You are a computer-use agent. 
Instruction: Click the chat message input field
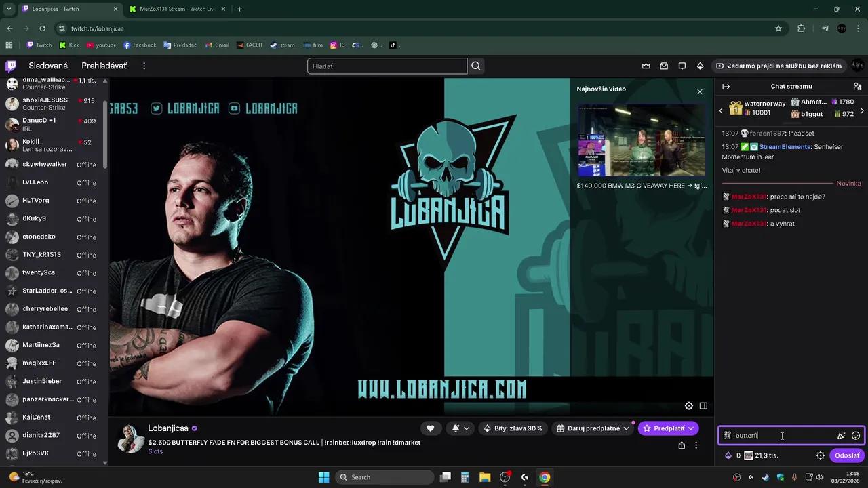pyautogui.click(x=780, y=436)
